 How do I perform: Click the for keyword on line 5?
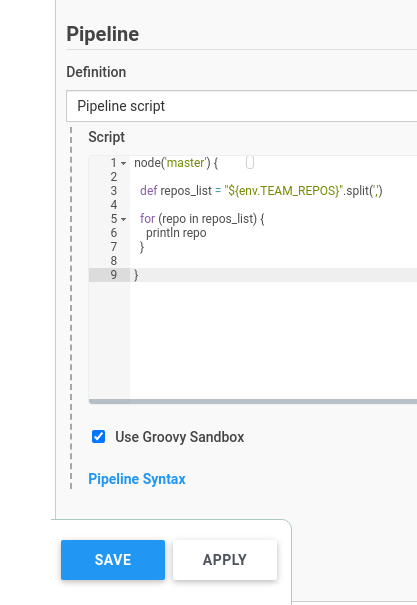[x=147, y=219]
